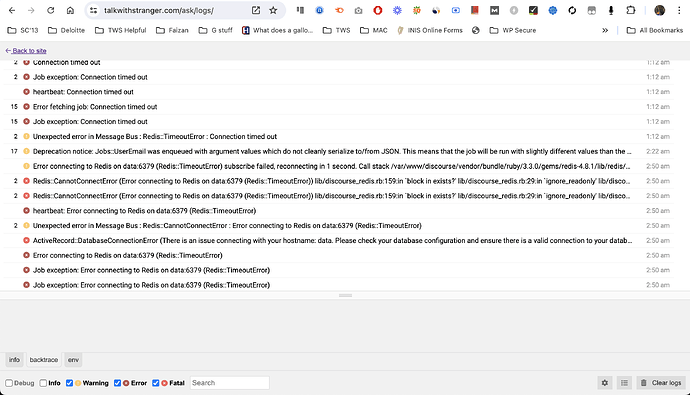Screen dimensions: 690x395
Task: Enable the Debug log filter
Action: 9,383
